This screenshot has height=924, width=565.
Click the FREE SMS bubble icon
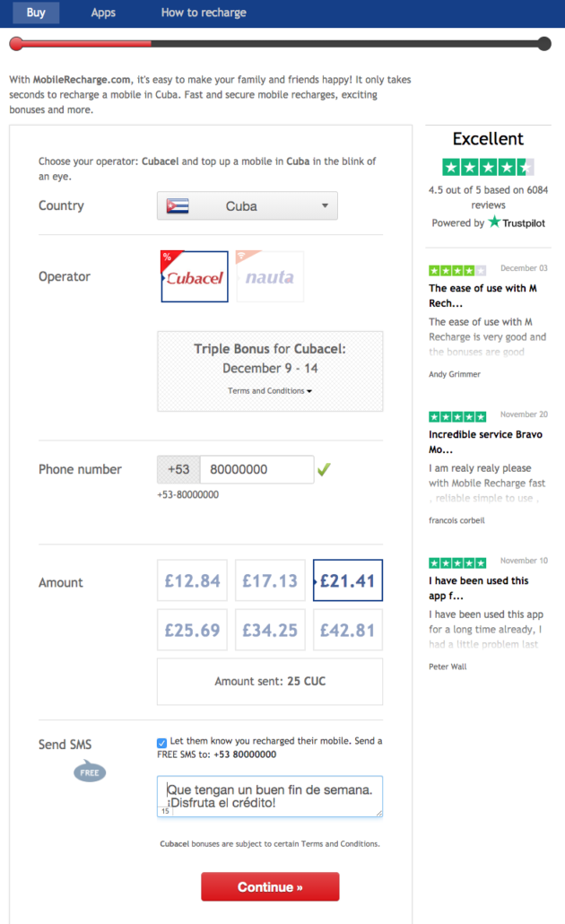90,771
